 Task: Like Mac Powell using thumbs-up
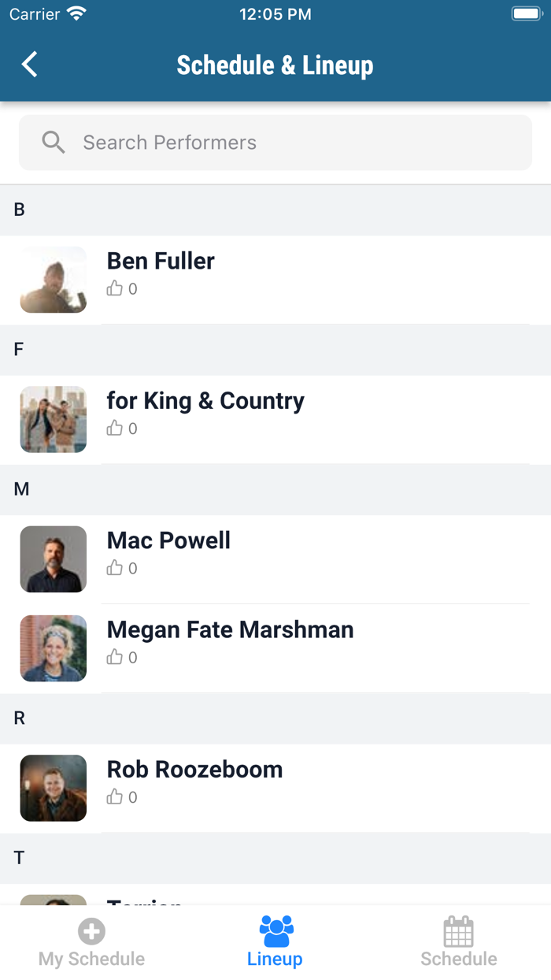115,568
